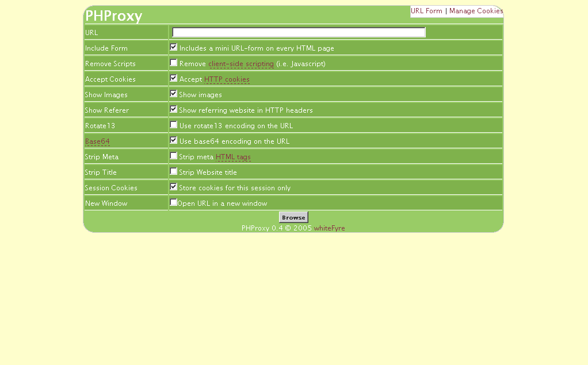The height and width of the screenshot is (365, 588).
Task: Click the 'Accept Cookies' row label
Action: (x=110, y=79)
